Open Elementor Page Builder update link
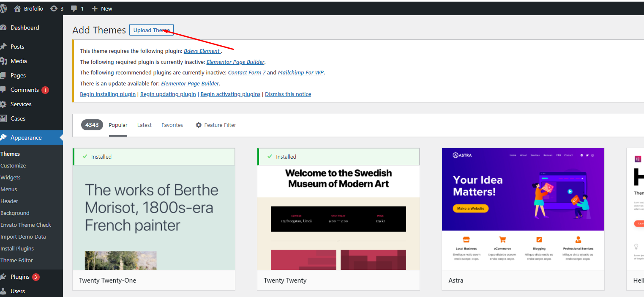The image size is (644, 297). click(x=190, y=83)
